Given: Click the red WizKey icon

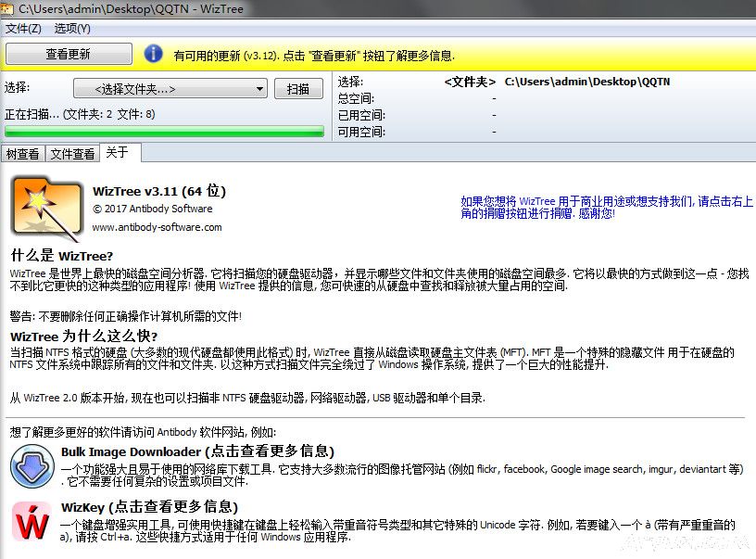Looking at the screenshot, I should 33,523.
